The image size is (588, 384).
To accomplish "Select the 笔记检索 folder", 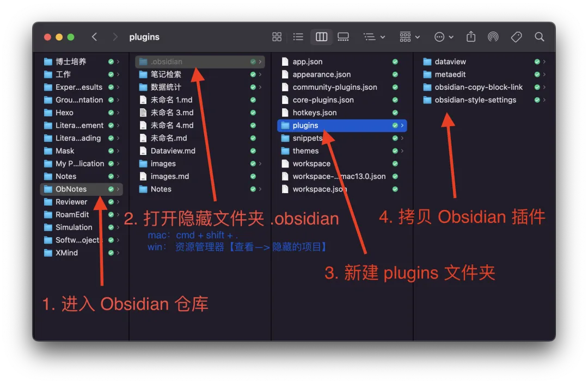I will coord(200,74).
